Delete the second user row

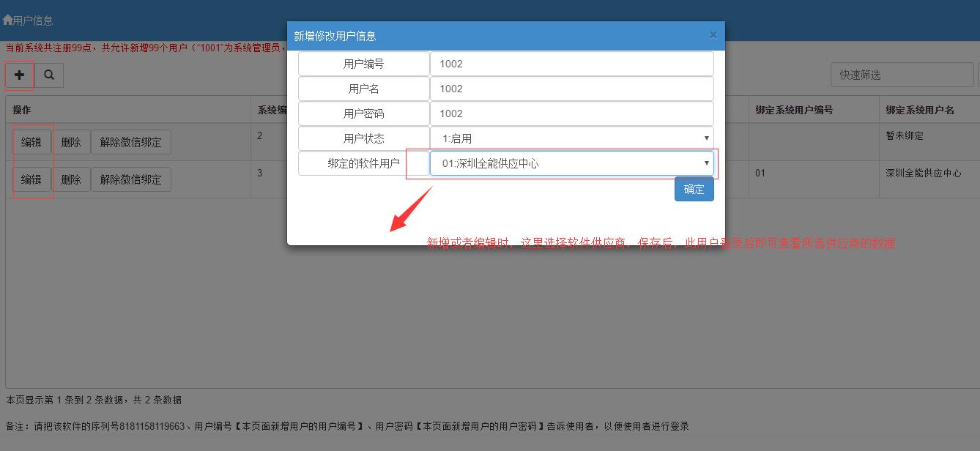pos(71,179)
